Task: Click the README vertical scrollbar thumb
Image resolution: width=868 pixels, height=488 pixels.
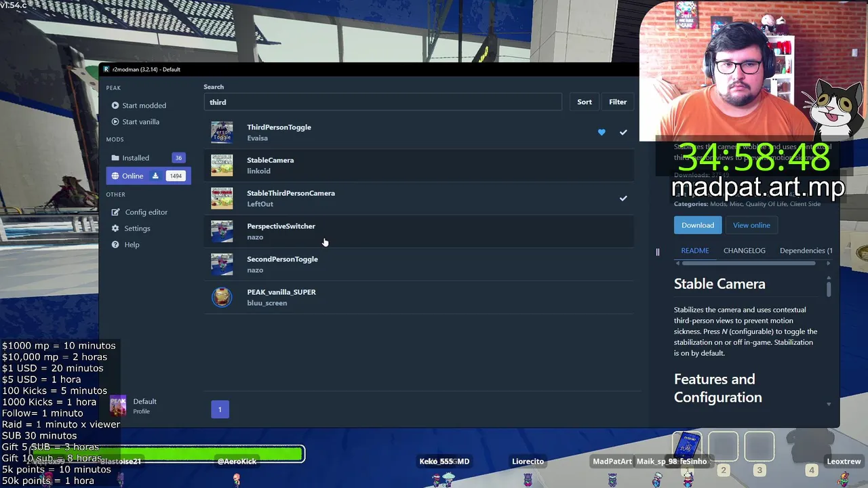Action: coord(829,289)
